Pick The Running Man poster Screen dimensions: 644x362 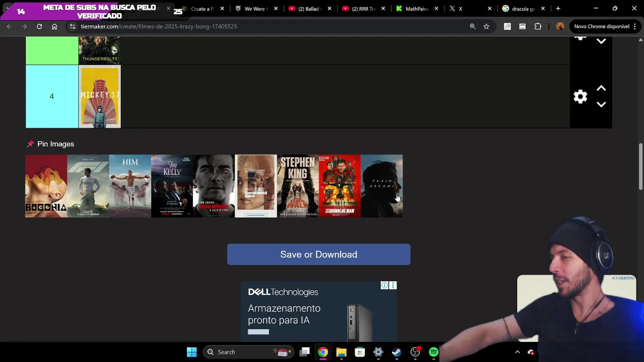pyautogui.click(x=340, y=186)
